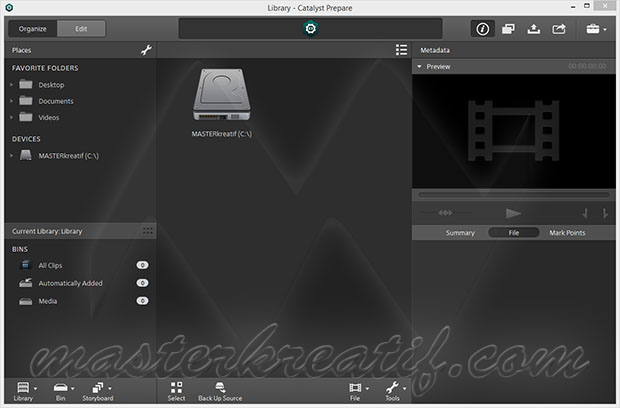620x408 pixels.
Task: Collapse the Preview section
Action: [419, 66]
